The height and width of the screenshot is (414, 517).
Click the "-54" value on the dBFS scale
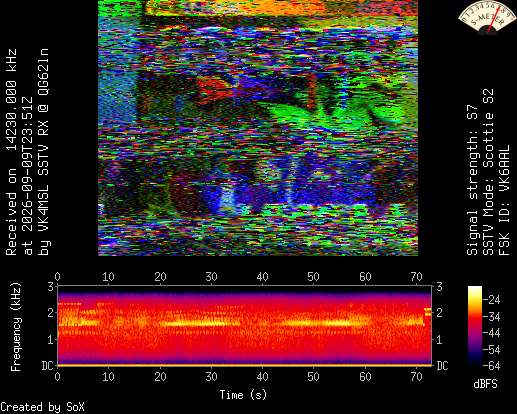pos(492,350)
